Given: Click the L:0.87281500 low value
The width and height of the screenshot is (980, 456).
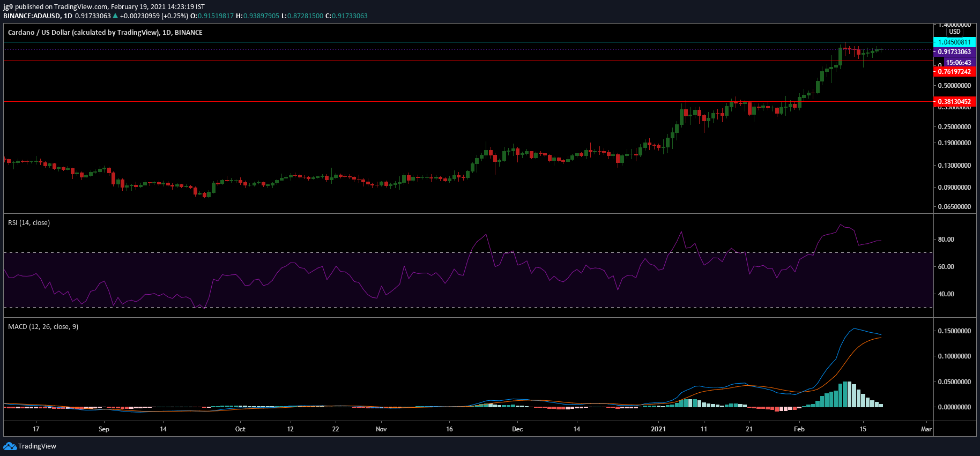Looking at the screenshot, I should click(x=302, y=16).
